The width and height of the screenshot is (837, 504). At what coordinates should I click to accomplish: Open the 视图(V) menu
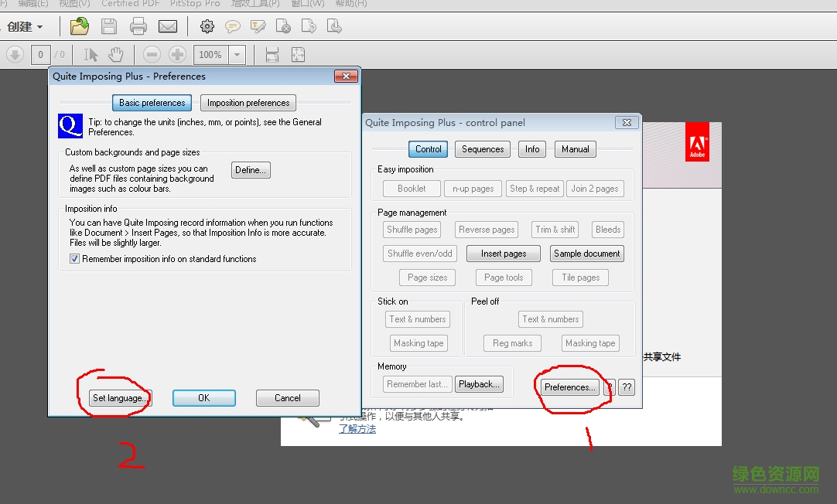pyautogui.click(x=75, y=4)
